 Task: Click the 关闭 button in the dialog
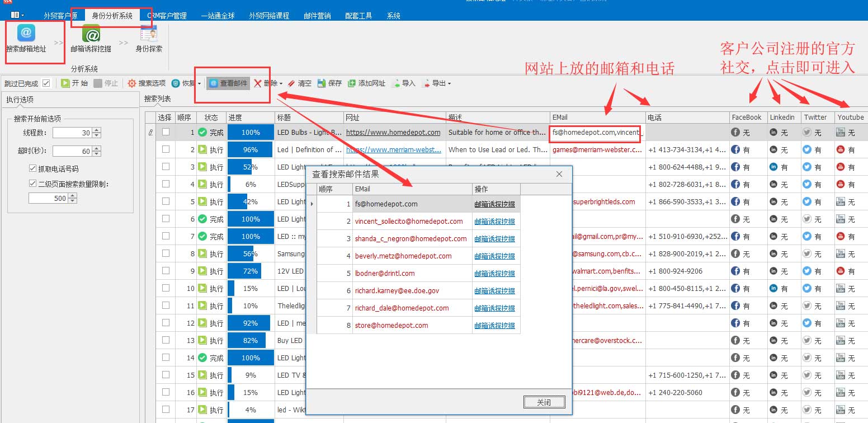coord(544,402)
